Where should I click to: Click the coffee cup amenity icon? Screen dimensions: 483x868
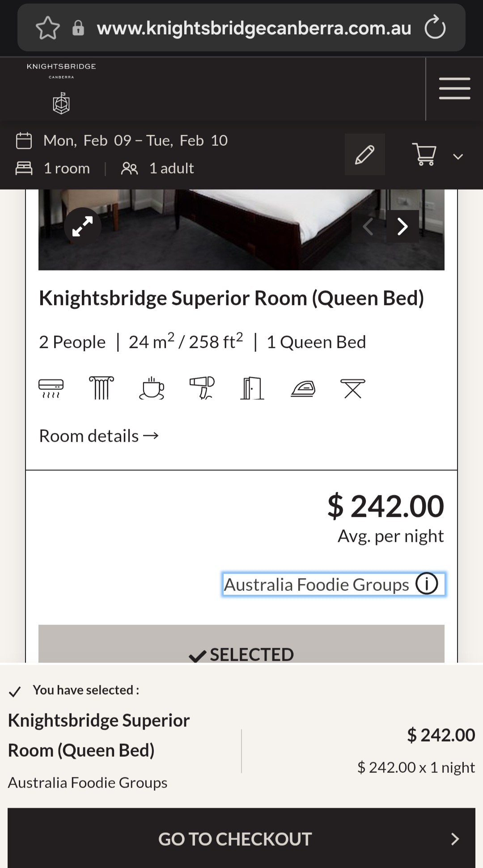click(x=152, y=388)
